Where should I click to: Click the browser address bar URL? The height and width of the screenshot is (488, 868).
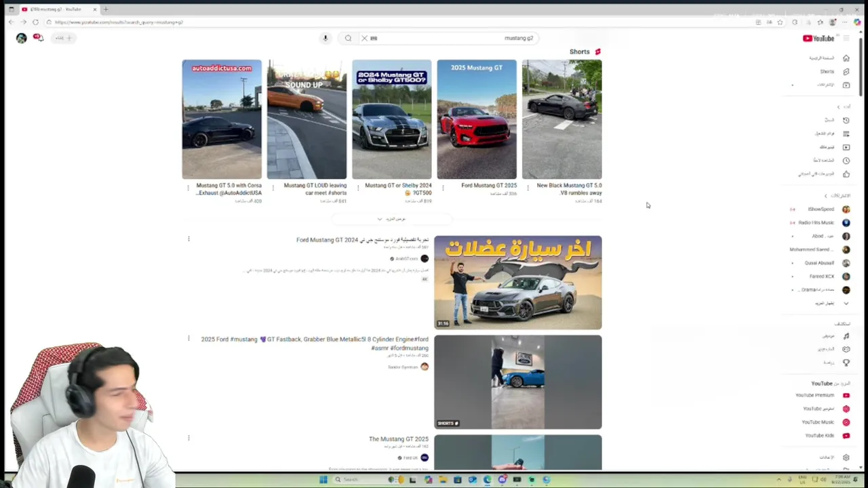119,22
